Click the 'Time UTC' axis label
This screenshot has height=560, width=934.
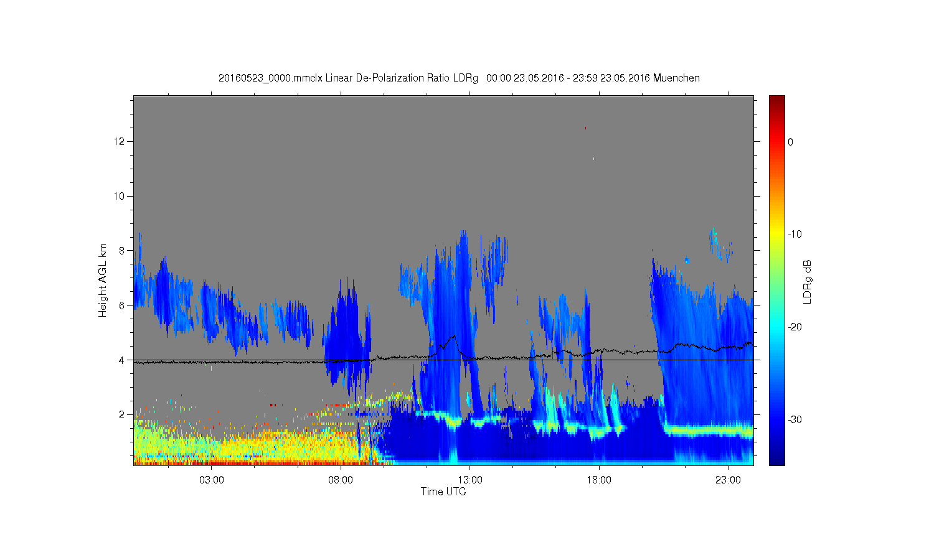(x=443, y=492)
